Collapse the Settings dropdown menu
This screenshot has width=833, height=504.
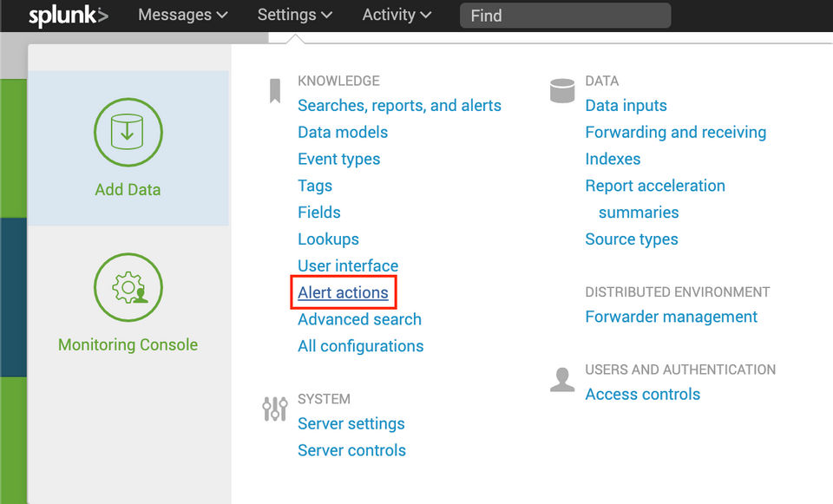[295, 15]
